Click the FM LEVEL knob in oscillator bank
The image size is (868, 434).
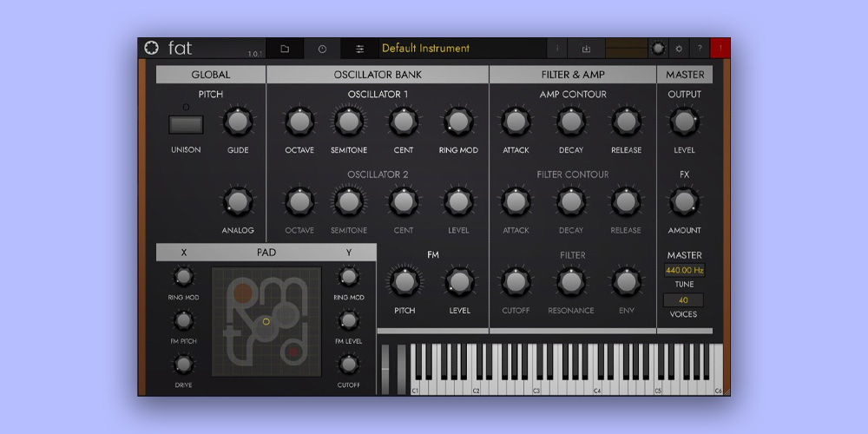pyautogui.click(x=459, y=282)
